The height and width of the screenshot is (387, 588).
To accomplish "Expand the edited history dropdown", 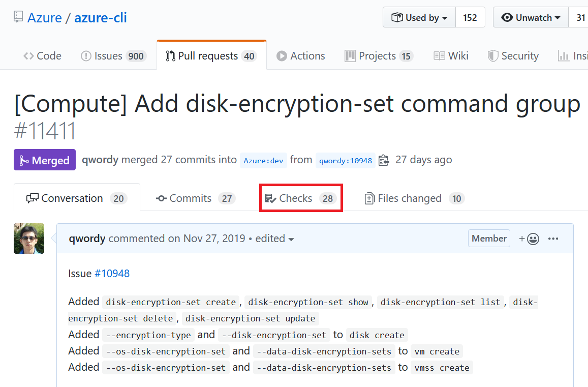I will 275,239.
